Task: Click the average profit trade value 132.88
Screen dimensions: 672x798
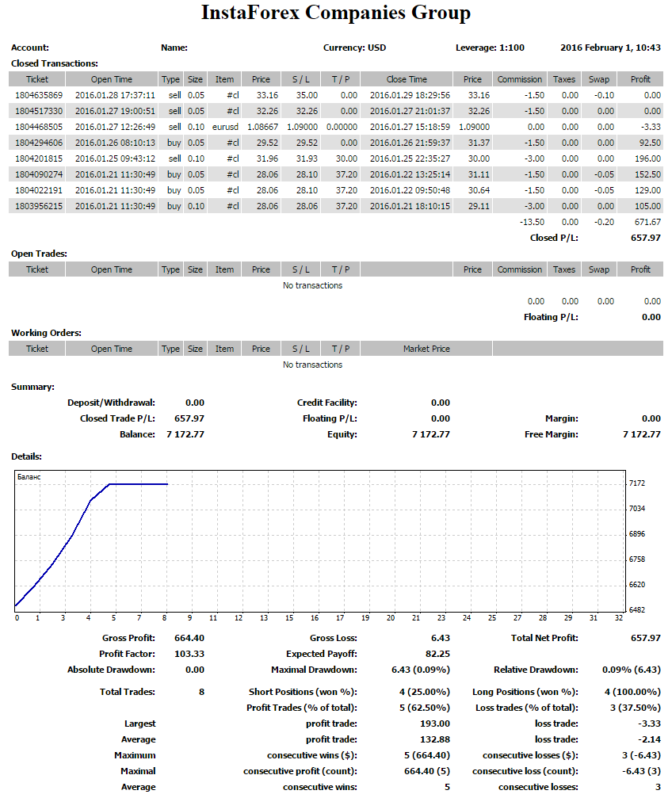Action: pyautogui.click(x=435, y=739)
